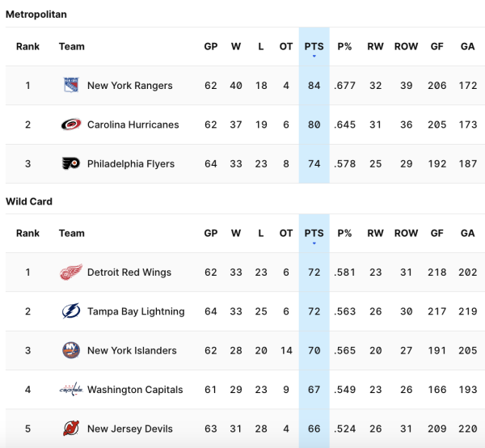The width and height of the screenshot is (485, 448).
Task: Click the Team header in Metropolitan table
Action: [72, 47]
